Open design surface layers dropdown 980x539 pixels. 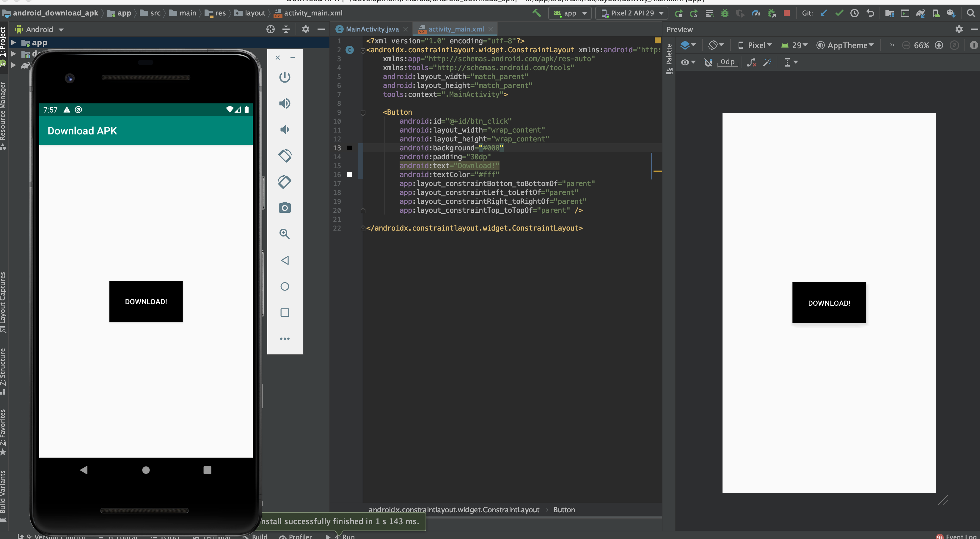tap(688, 45)
